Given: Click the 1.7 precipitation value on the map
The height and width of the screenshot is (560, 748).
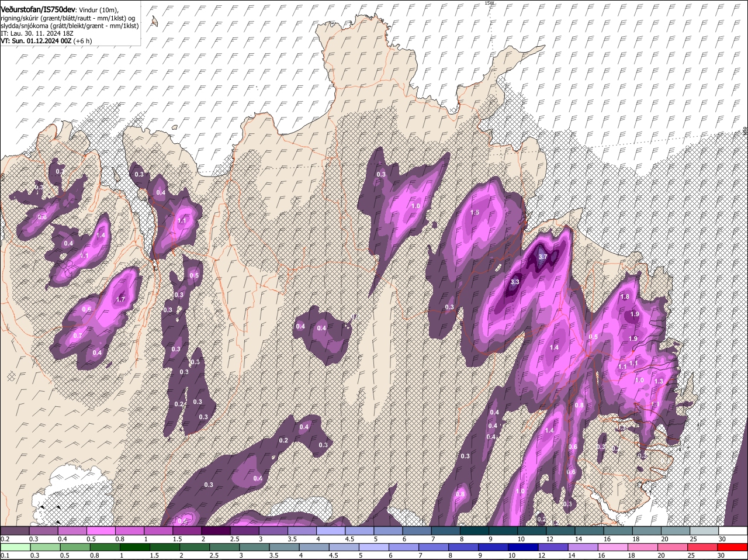Looking at the screenshot, I should [121, 299].
